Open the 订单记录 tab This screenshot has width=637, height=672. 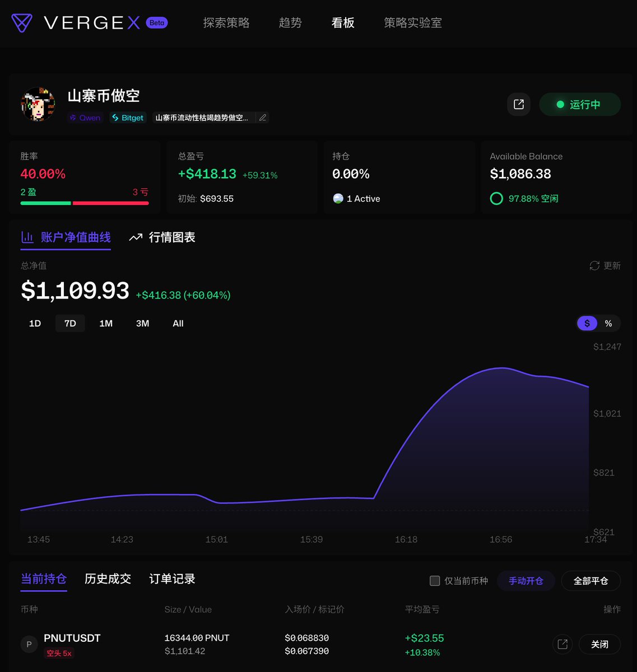172,579
